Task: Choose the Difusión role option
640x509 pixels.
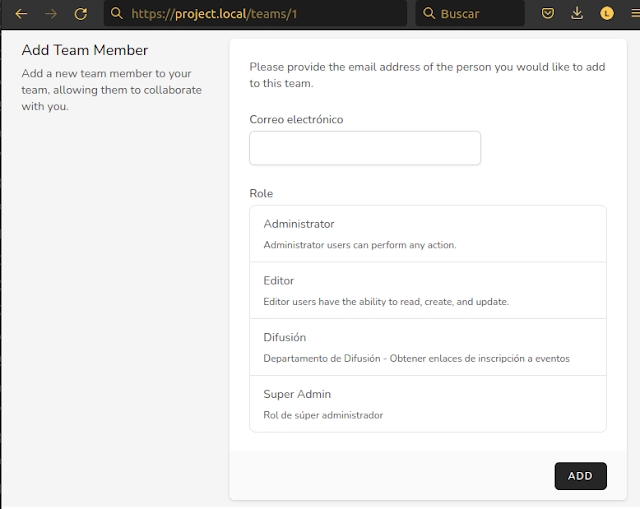Action: tap(427, 347)
